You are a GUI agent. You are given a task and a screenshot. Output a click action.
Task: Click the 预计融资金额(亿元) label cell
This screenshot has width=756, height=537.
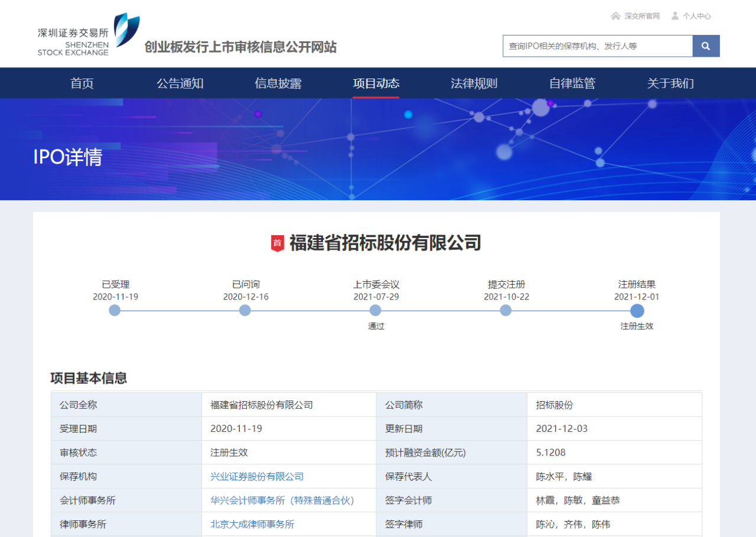[452, 453]
